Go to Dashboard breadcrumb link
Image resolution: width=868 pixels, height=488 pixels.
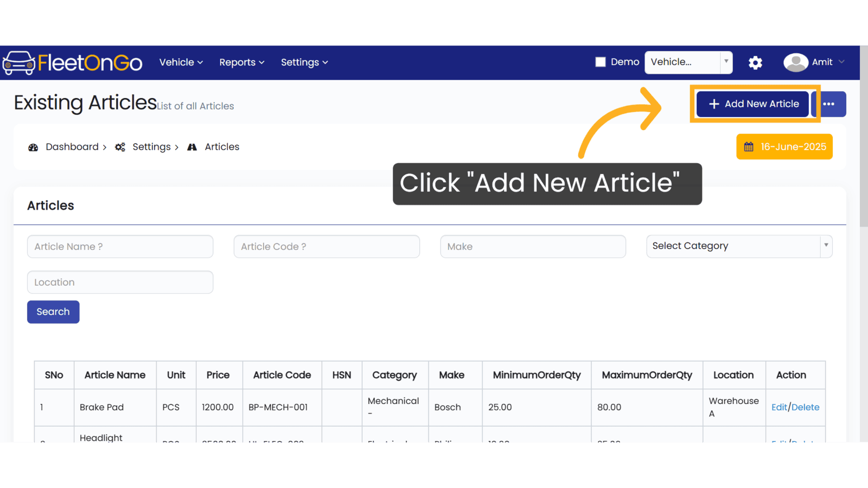pyautogui.click(x=72, y=147)
